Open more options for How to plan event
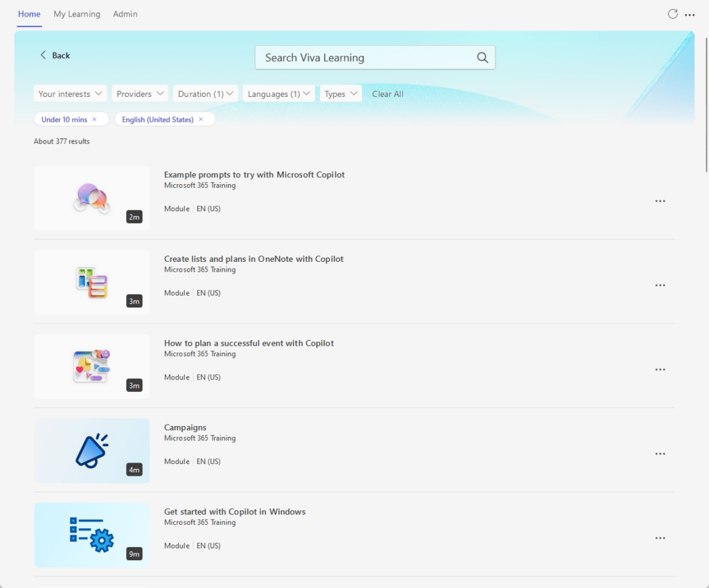The height and width of the screenshot is (588, 709). [660, 370]
